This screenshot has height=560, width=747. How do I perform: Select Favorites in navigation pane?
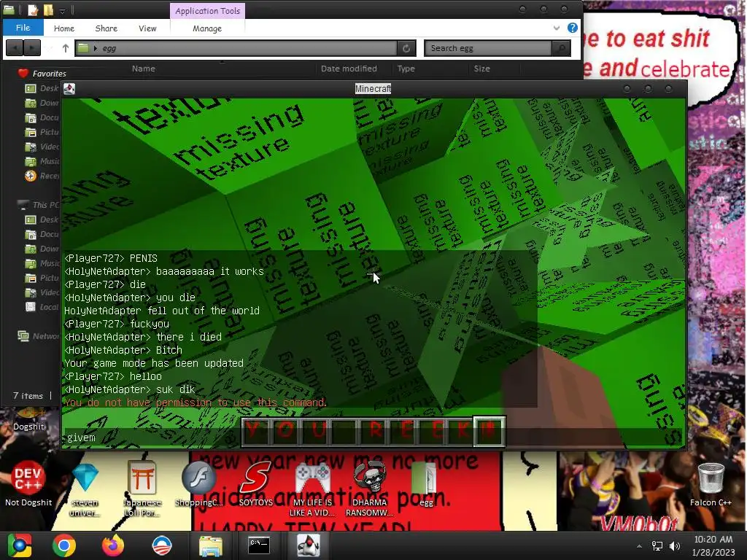pos(42,74)
